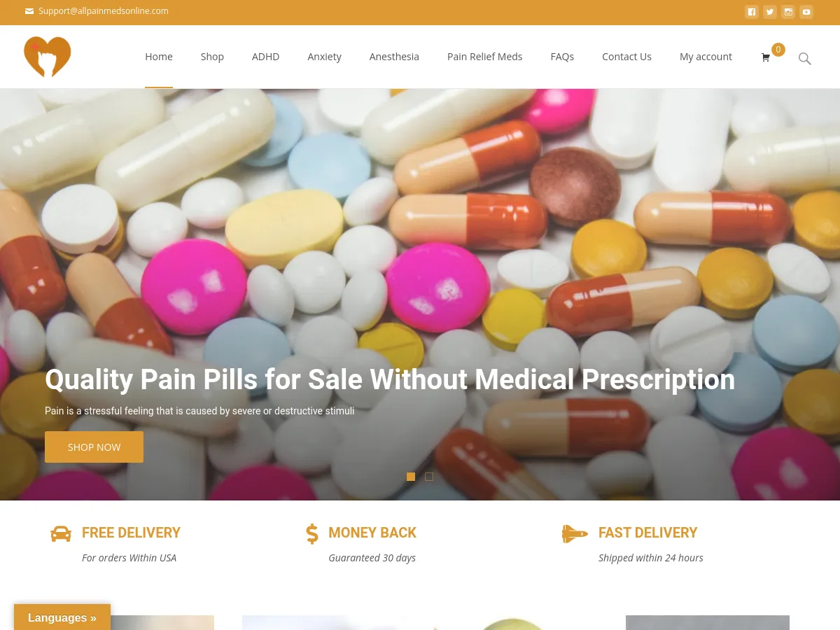Screen dimensions: 840x630
Task: Click the heart-shaped site logo
Action: tap(48, 57)
